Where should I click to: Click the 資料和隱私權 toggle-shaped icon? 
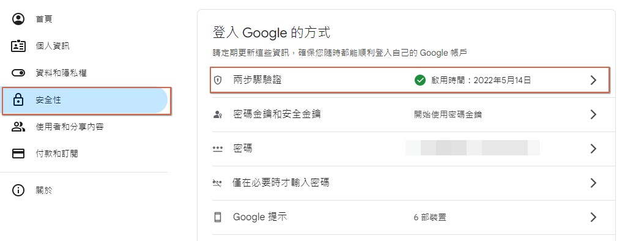pos(18,73)
